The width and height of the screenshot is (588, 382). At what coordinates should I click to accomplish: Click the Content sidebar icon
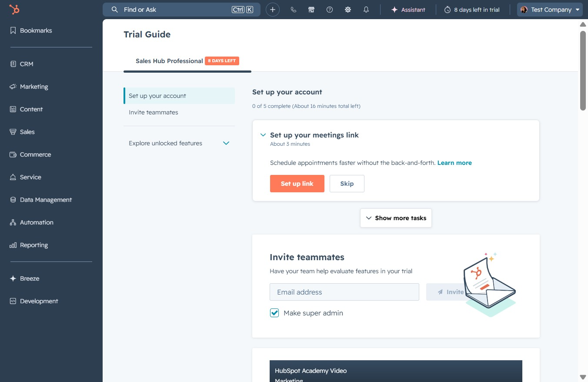13,109
